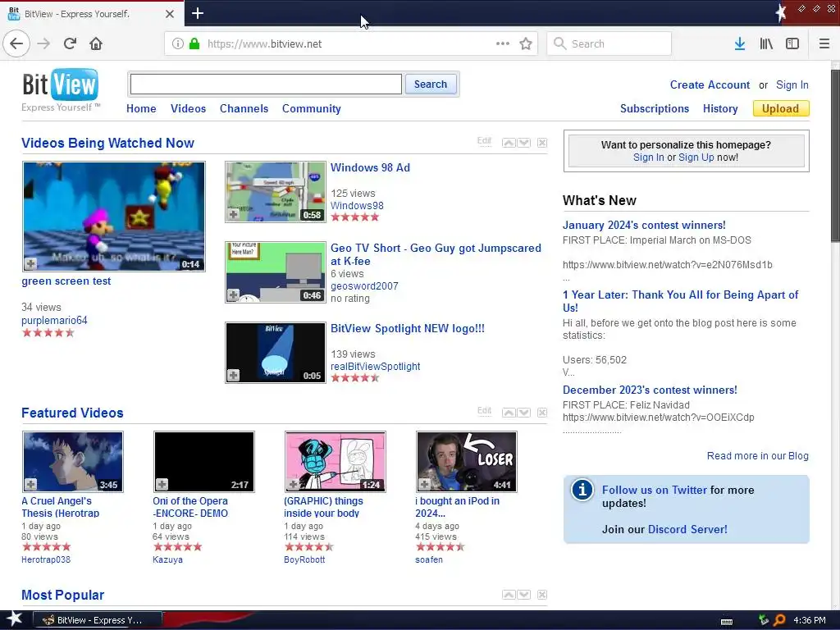Remove Videos Being Watched Now section
This screenshot has height=630, width=840.
coord(542,143)
